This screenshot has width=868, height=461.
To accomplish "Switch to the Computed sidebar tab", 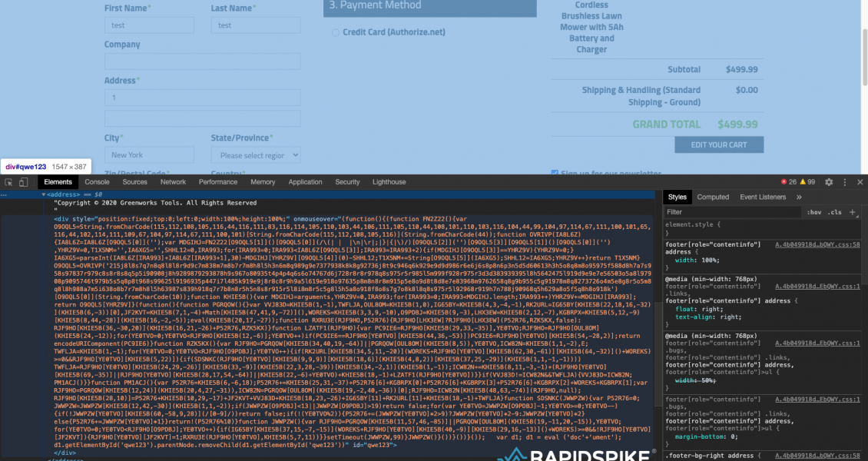I will click(x=713, y=197).
